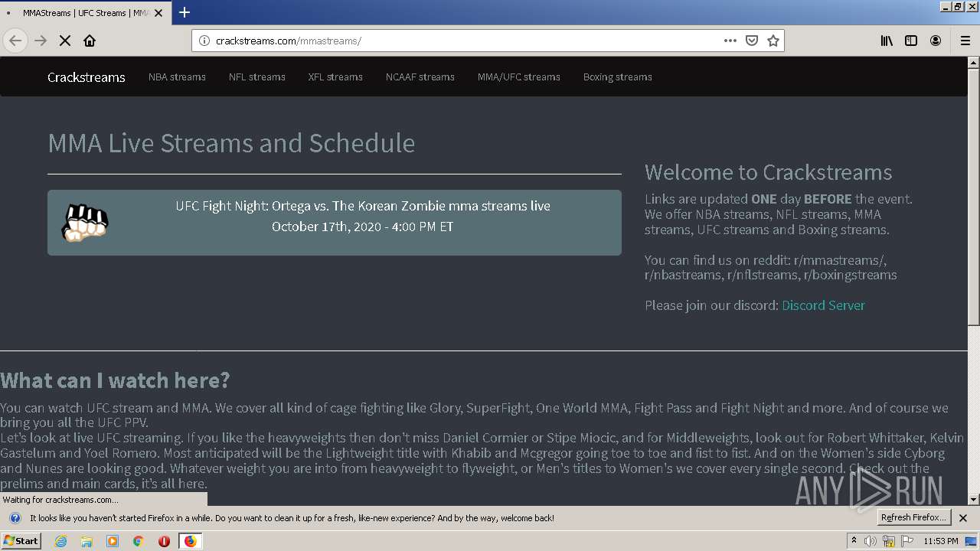Click the Refresh Firefox button
Screen dimensions: 980x551
click(913, 517)
